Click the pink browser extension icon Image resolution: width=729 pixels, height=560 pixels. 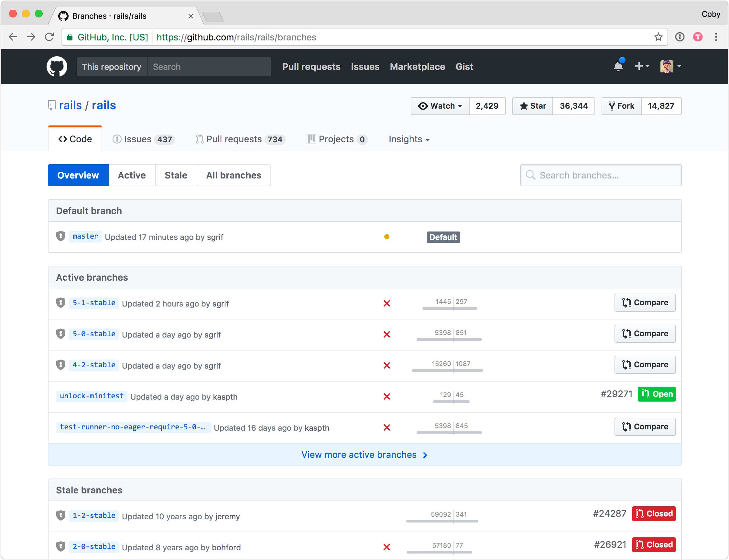click(698, 37)
